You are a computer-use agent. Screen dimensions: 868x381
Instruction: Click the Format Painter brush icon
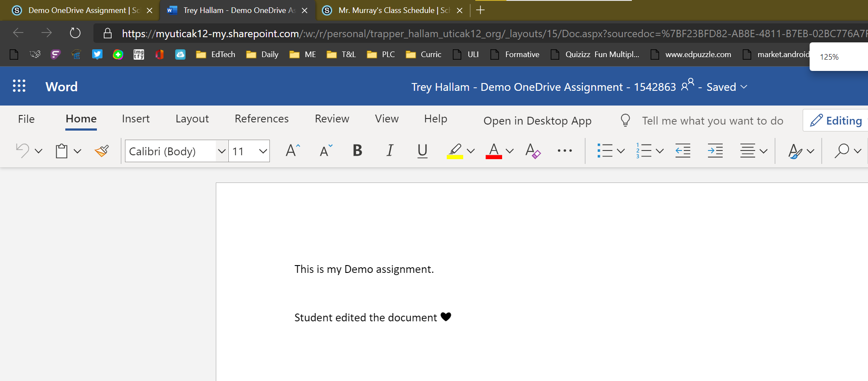pyautogui.click(x=102, y=151)
